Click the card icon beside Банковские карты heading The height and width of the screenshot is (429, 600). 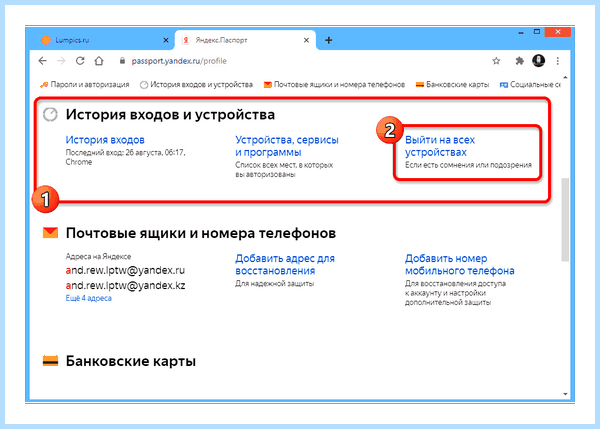click(50, 360)
